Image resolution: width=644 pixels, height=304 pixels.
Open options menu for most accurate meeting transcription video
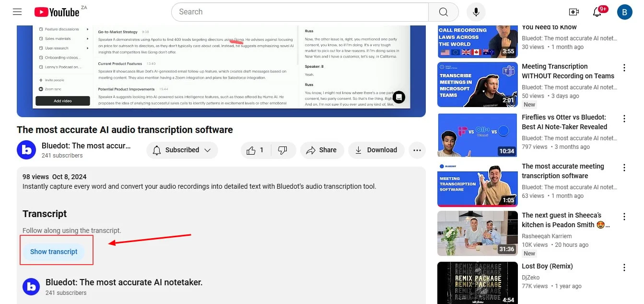[x=624, y=168]
